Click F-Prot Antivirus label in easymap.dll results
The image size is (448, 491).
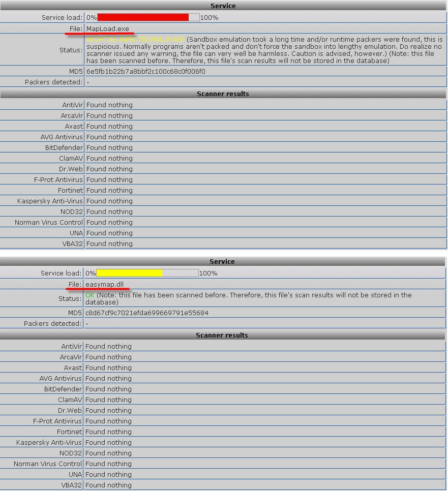pos(57,421)
